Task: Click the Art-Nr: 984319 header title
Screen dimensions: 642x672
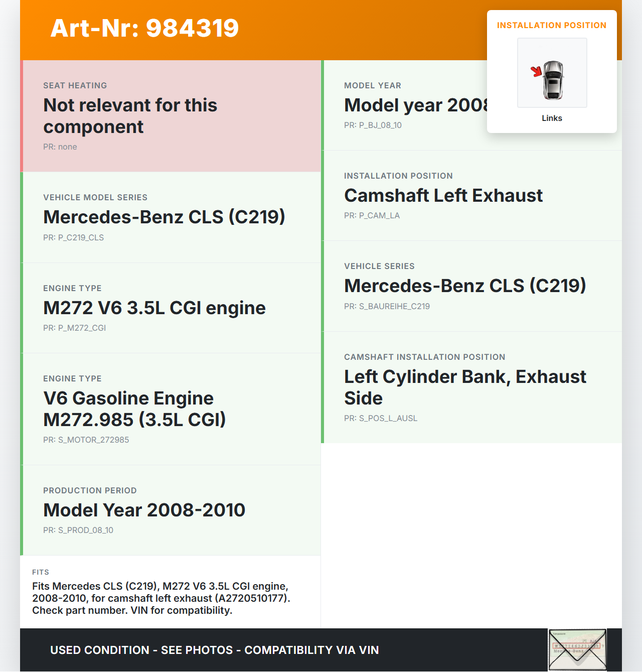Action: [x=144, y=28]
